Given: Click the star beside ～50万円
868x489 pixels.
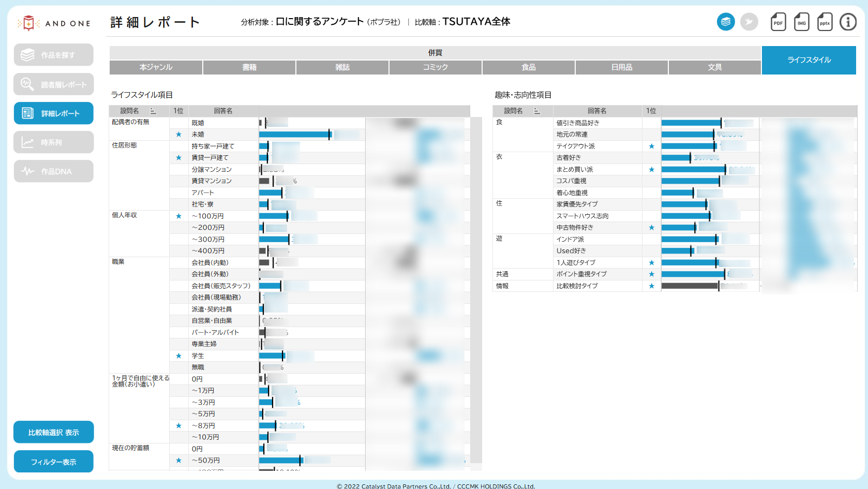Looking at the screenshot, I should click(179, 461).
